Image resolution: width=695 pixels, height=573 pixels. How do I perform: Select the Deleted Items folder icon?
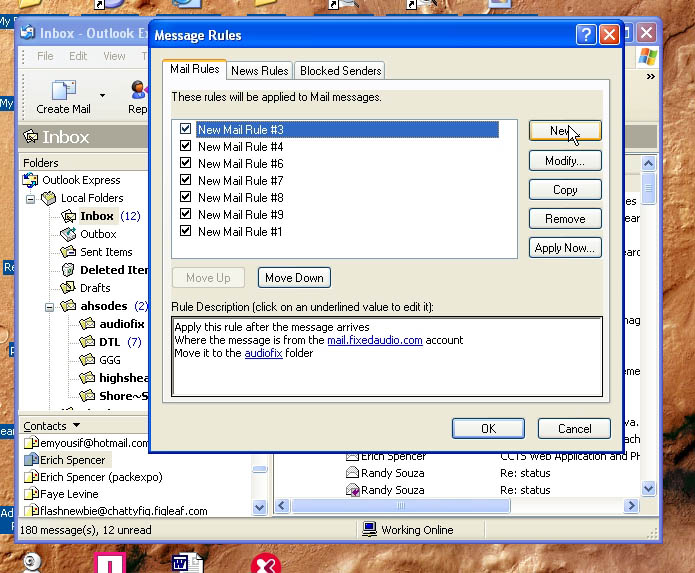pos(68,270)
